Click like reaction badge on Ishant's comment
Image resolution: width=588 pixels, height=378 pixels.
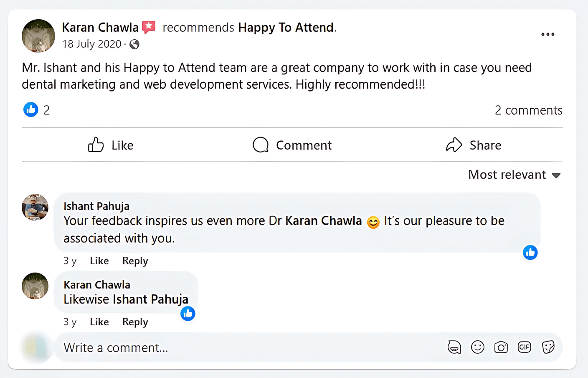click(x=530, y=253)
